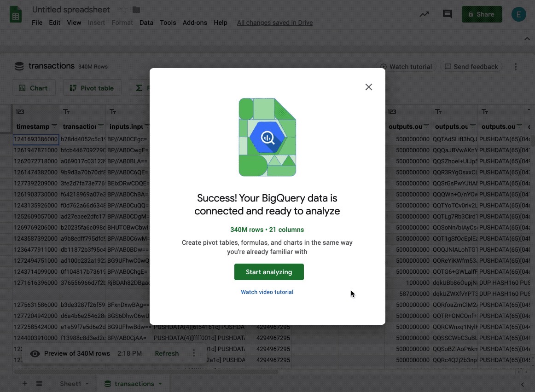Click the Start analyzing button
Screen dimensions: 535x392
pyautogui.click(x=269, y=272)
